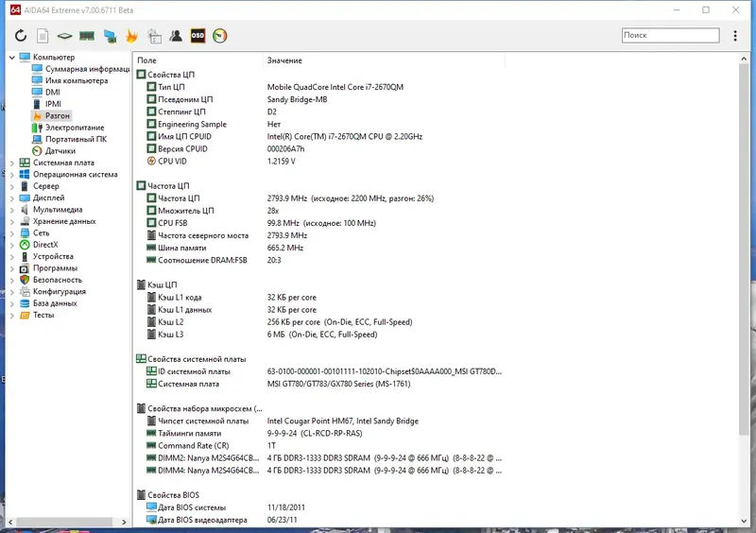Image resolution: width=756 pixels, height=533 pixels.
Task: Expand the Системная плата node
Action: click(x=12, y=163)
